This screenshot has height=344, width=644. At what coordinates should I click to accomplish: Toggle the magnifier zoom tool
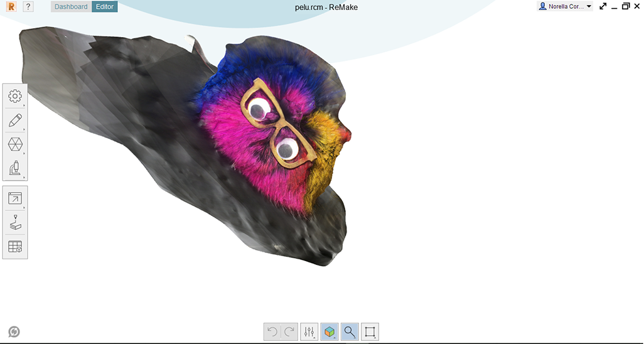(x=350, y=331)
